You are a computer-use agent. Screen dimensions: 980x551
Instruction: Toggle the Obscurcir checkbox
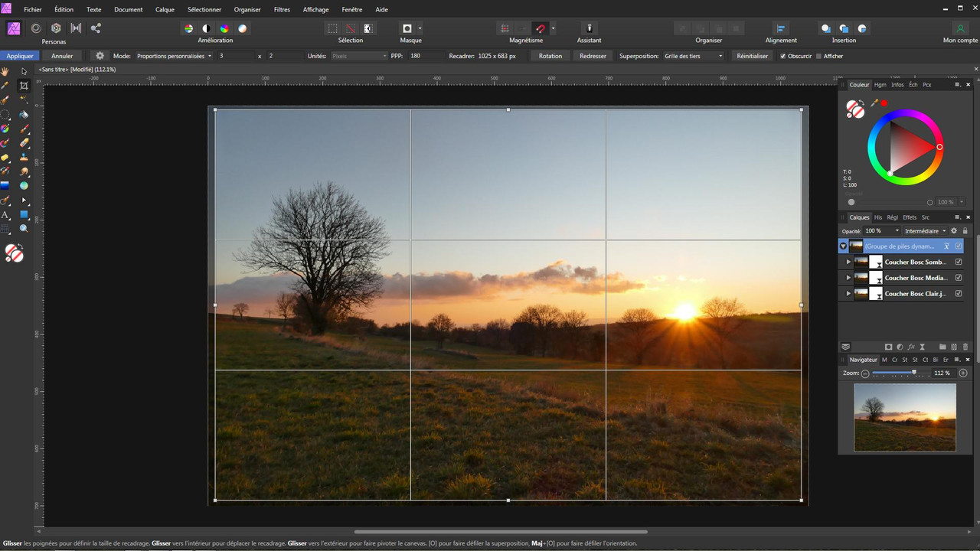tap(782, 56)
